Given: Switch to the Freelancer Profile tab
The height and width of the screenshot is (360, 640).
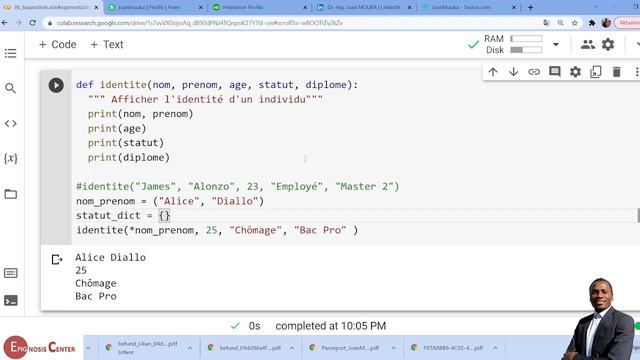Looking at the screenshot, I should tap(260, 7).
